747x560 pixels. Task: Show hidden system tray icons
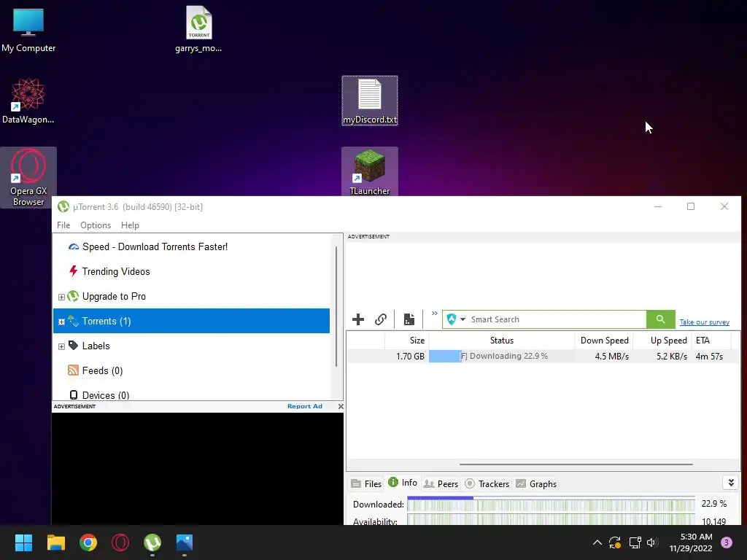597,542
